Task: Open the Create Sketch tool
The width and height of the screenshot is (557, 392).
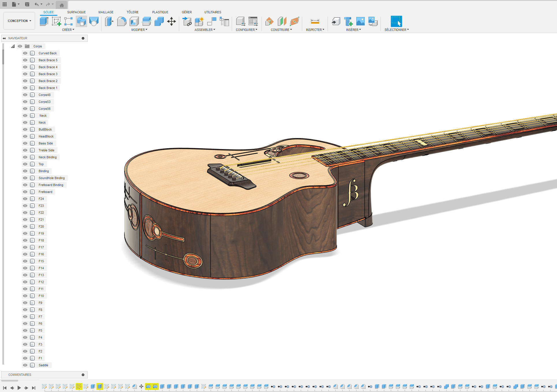Action: (56, 21)
